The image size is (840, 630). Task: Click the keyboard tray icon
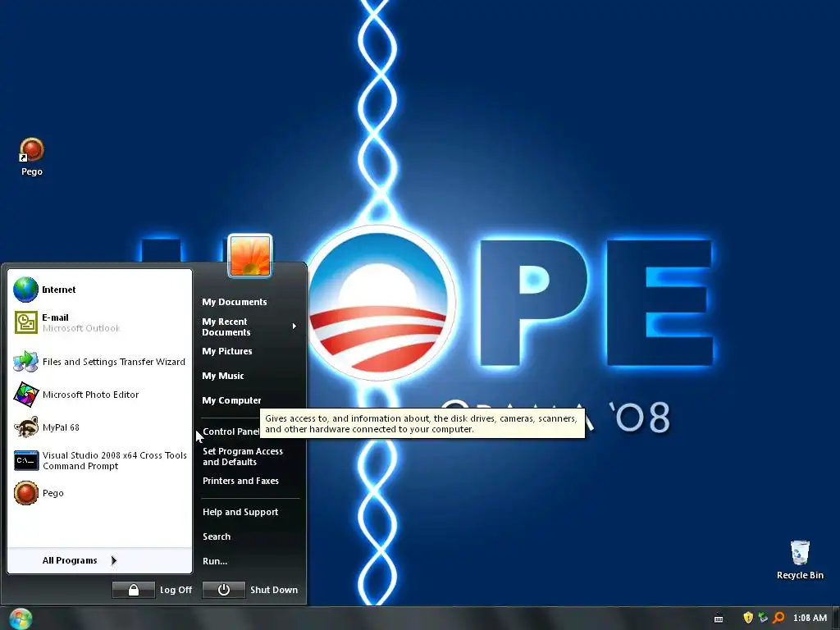[x=719, y=619]
